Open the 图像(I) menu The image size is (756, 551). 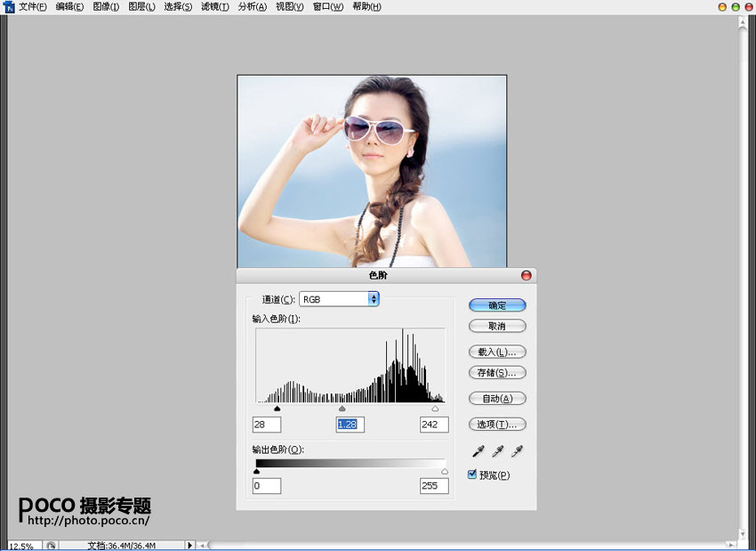(x=106, y=7)
